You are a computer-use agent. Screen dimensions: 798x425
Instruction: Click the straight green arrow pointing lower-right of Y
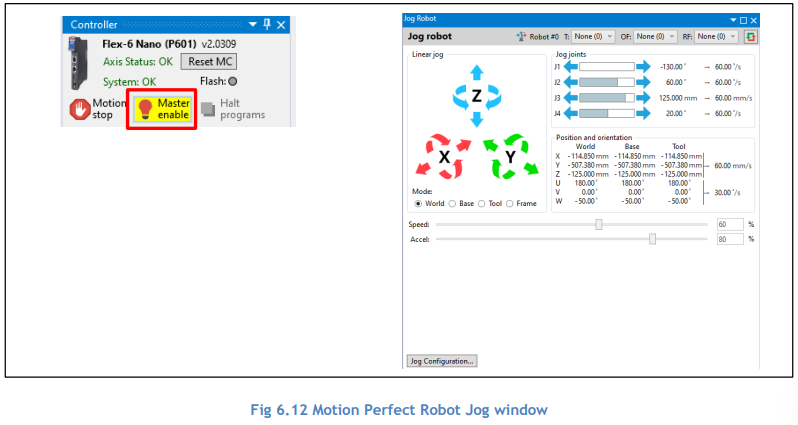[531, 167]
